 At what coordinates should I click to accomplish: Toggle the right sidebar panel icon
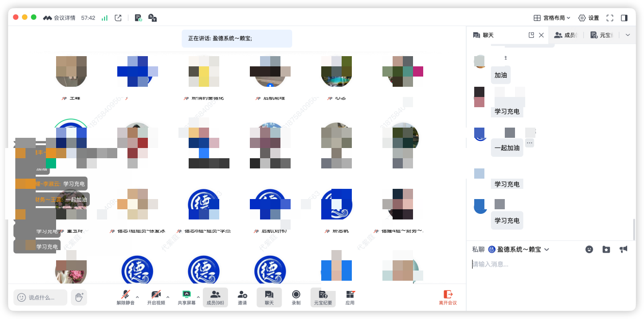pos(624,18)
